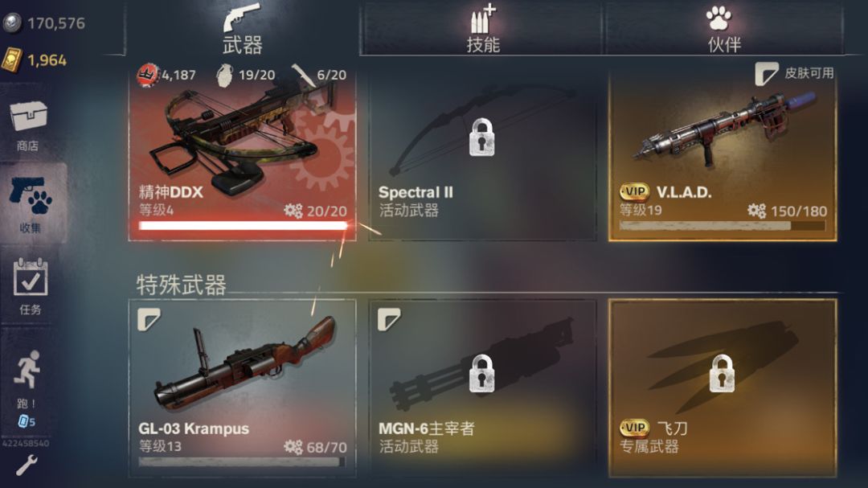Image resolution: width=868 pixels, height=488 pixels.
Task: Click the silver coin currency icon
Action: [x=12, y=23]
